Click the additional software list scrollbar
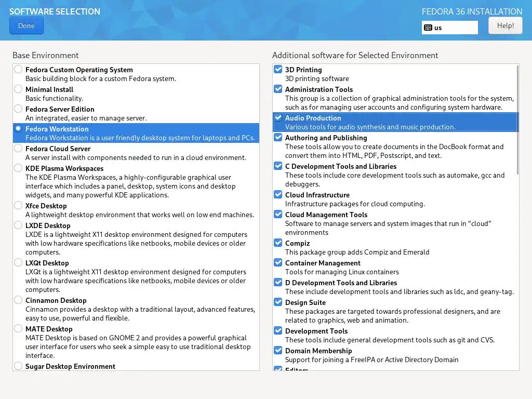The image size is (532, 399). (x=517, y=120)
